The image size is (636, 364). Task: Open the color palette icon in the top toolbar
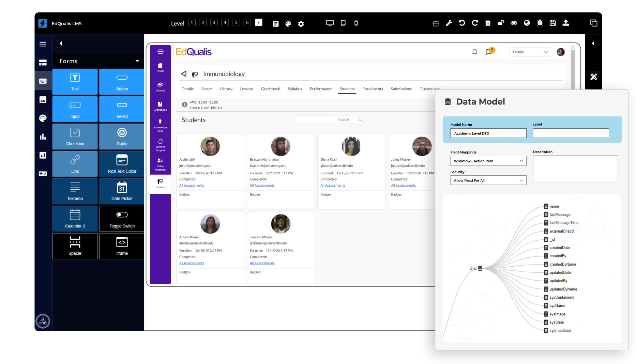tap(288, 24)
